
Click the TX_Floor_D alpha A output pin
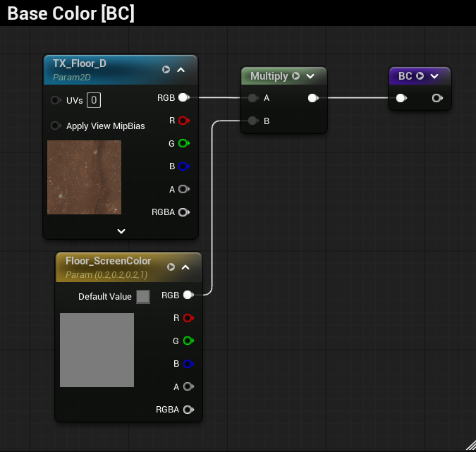183,189
